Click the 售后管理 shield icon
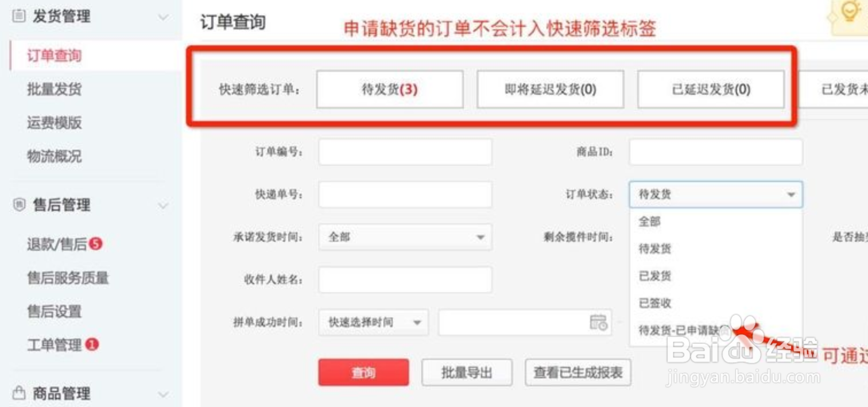The width and height of the screenshot is (868, 407). 19,205
